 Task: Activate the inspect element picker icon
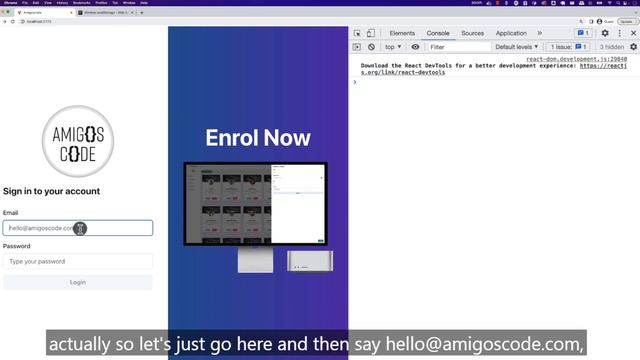[x=357, y=33]
